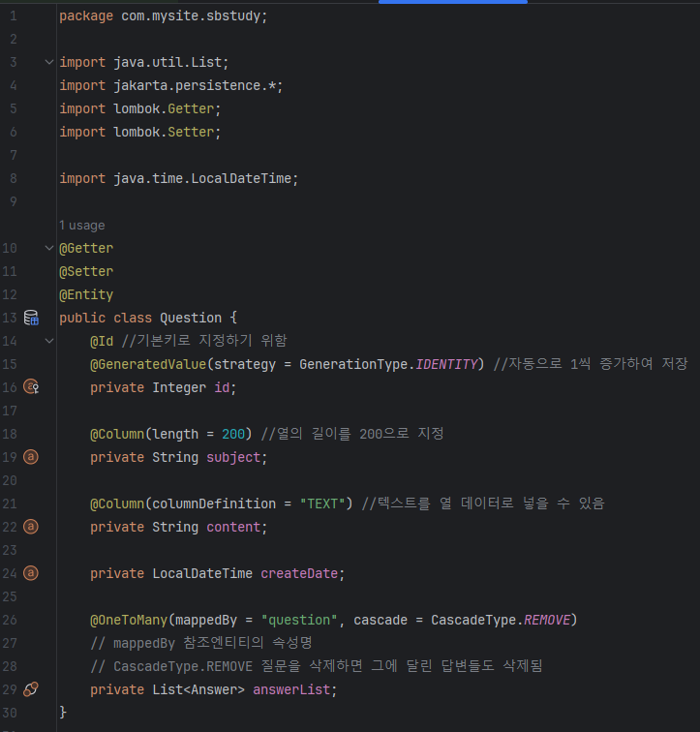Collapse the import block fold arrow
This screenshot has width=700, height=732.
[49, 62]
